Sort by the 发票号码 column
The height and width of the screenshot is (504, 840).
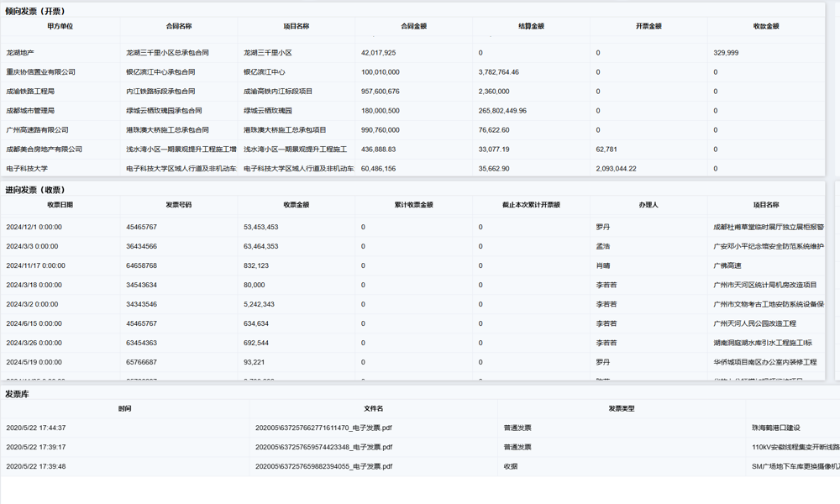(x=178, y=205)
